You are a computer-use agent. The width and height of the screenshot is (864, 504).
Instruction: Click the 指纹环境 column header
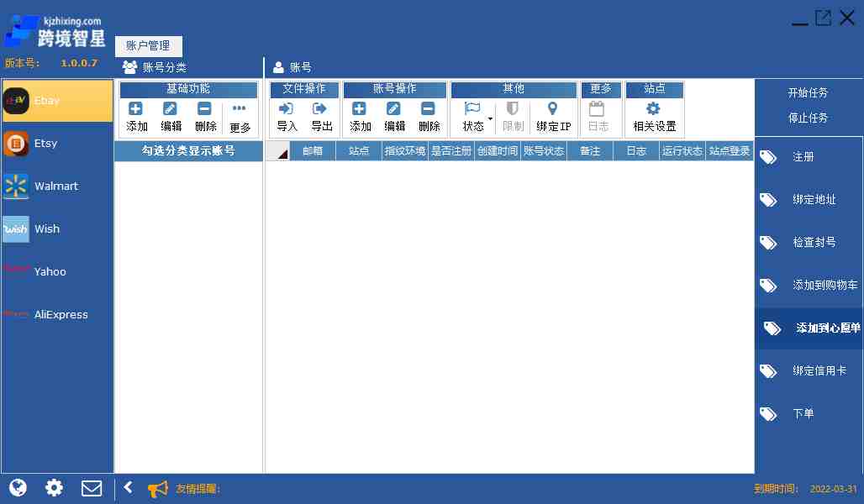(x=405, y=151)
